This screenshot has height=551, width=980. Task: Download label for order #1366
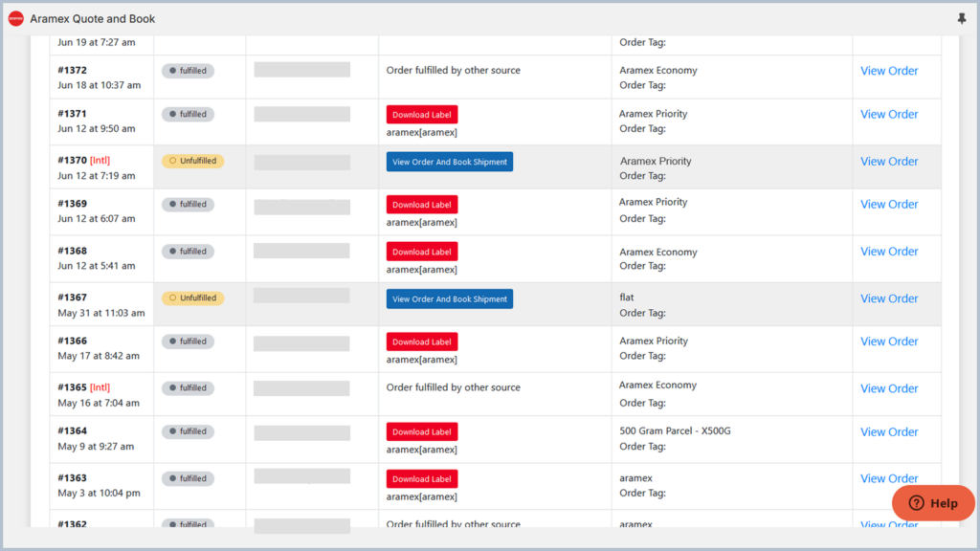coord(422,342)
